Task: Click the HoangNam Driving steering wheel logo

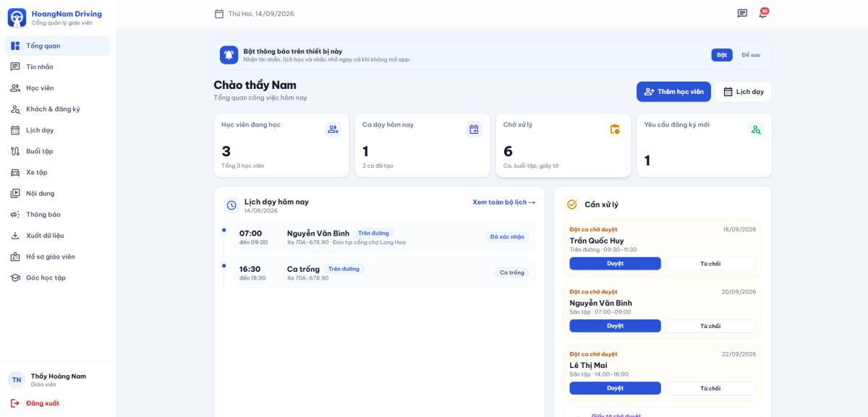Action: 17,17
